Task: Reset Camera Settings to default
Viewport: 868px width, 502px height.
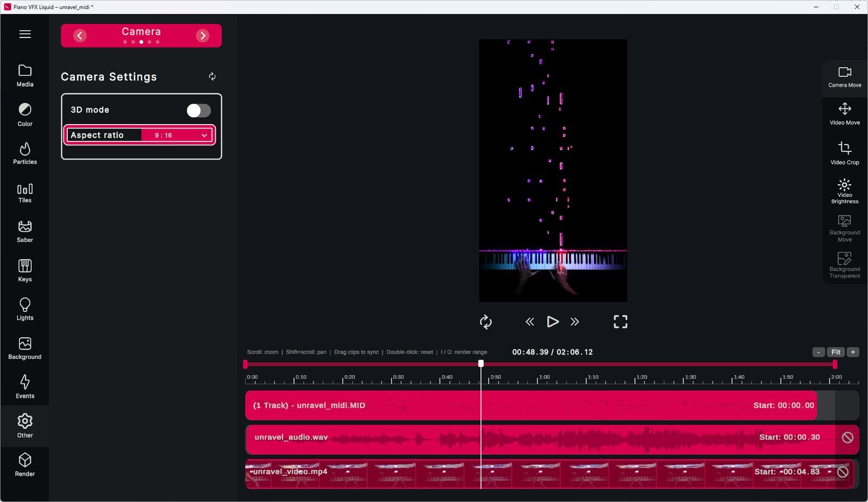Action: [x=212, y=76]
